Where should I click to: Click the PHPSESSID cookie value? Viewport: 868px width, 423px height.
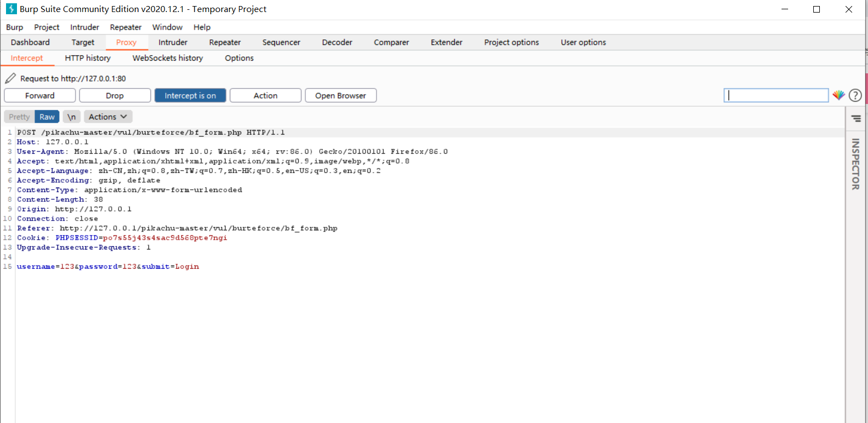(165, 237)
